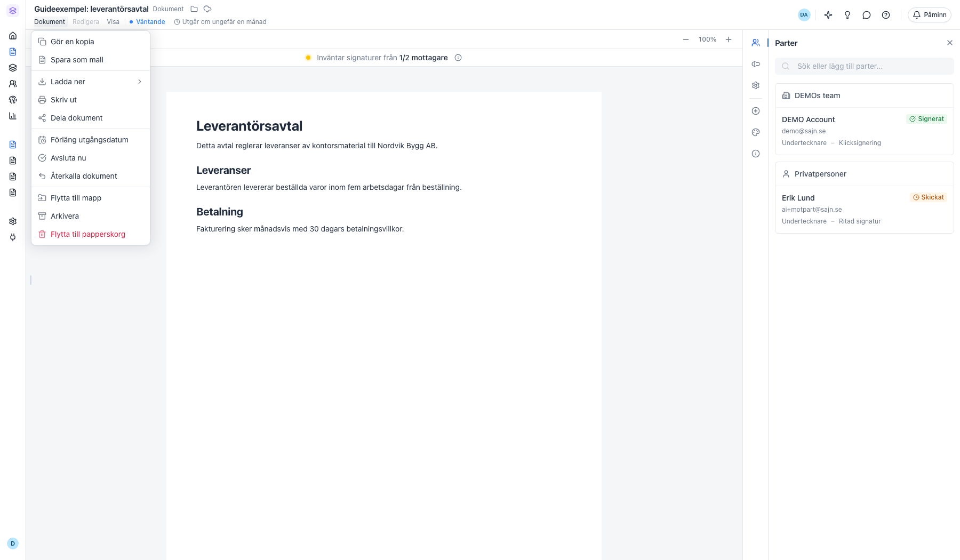
Task: Select Gör en kopia
Action: pos(91,42)
